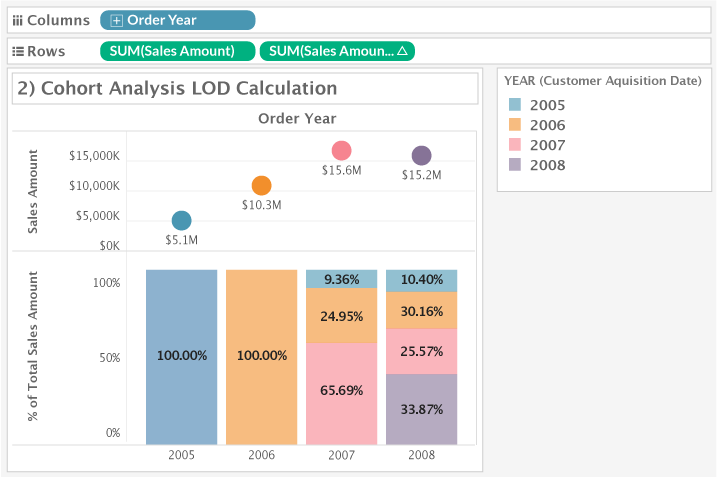The width and height of the screenshot is (720, 477).
Task: Select the 2006 100.00% orange bar
Action: pos(261,357)
